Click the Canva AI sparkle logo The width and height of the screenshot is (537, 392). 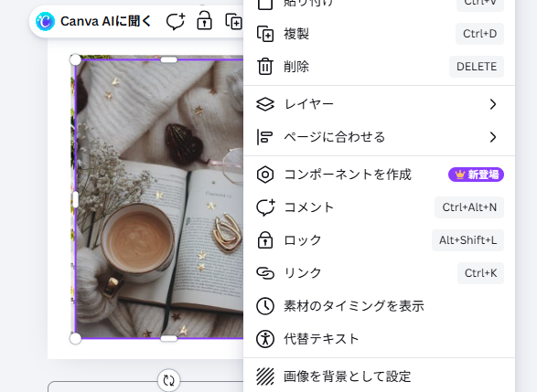45,22
